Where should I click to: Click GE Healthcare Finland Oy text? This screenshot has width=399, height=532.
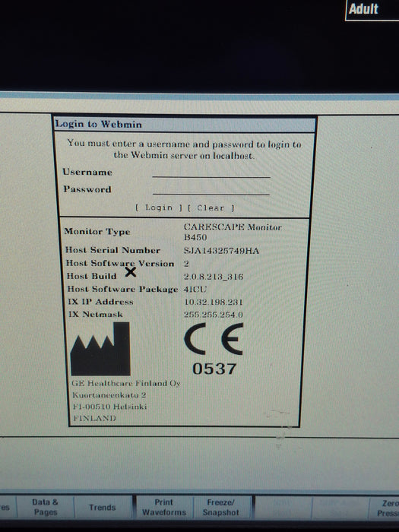125,383
